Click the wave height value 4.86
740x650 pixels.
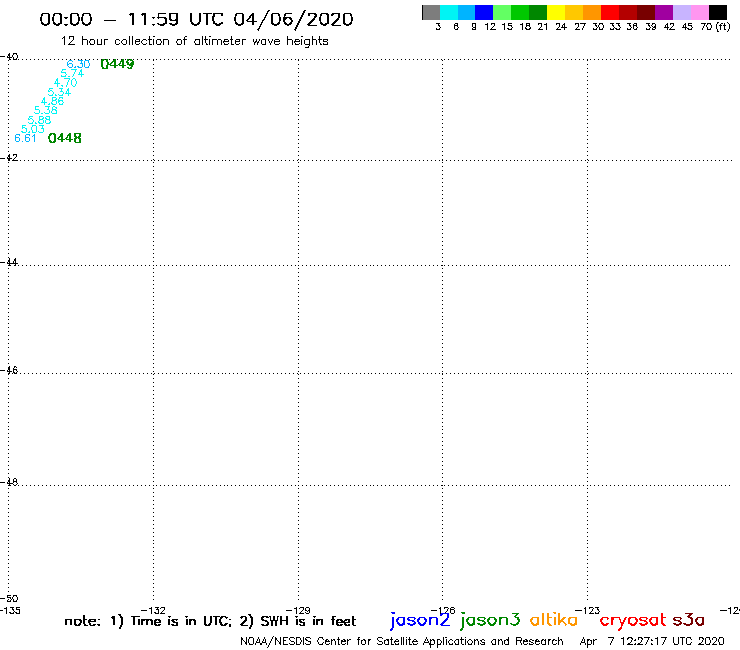point(52,101)
